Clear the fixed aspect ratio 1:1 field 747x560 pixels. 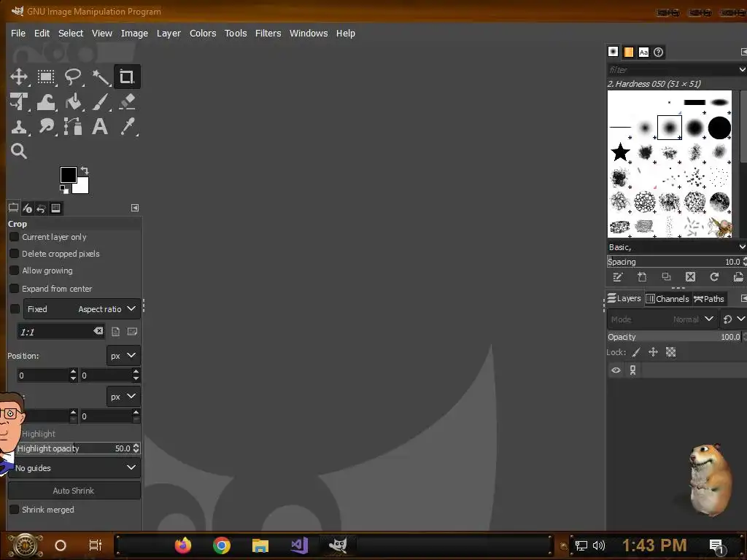click(x=98, y=331)
